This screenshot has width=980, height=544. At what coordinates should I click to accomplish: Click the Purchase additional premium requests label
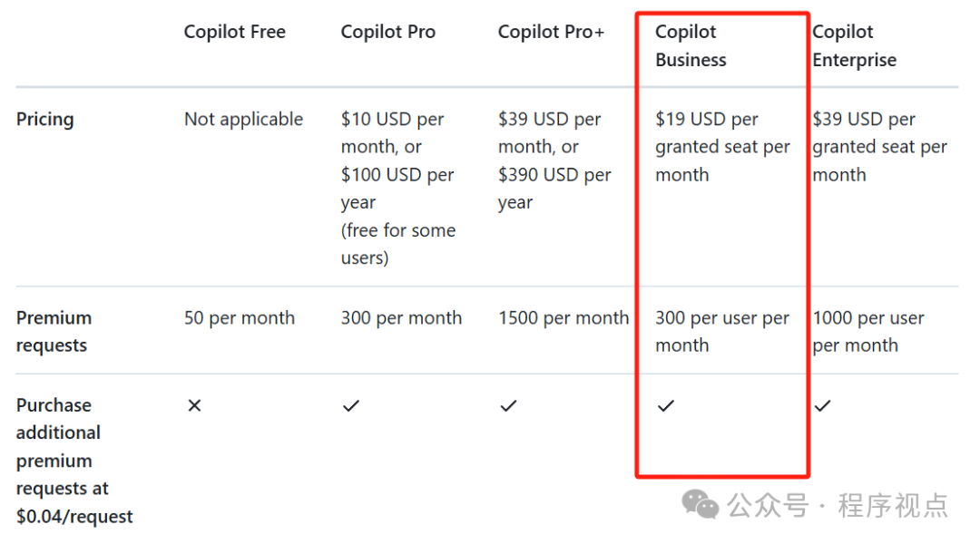coord(74,461)
